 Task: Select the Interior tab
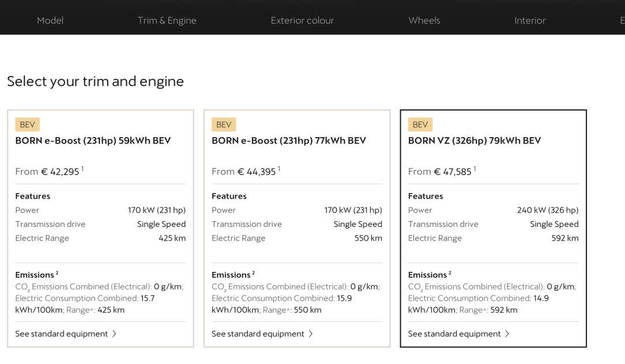(x=530, y=20)
